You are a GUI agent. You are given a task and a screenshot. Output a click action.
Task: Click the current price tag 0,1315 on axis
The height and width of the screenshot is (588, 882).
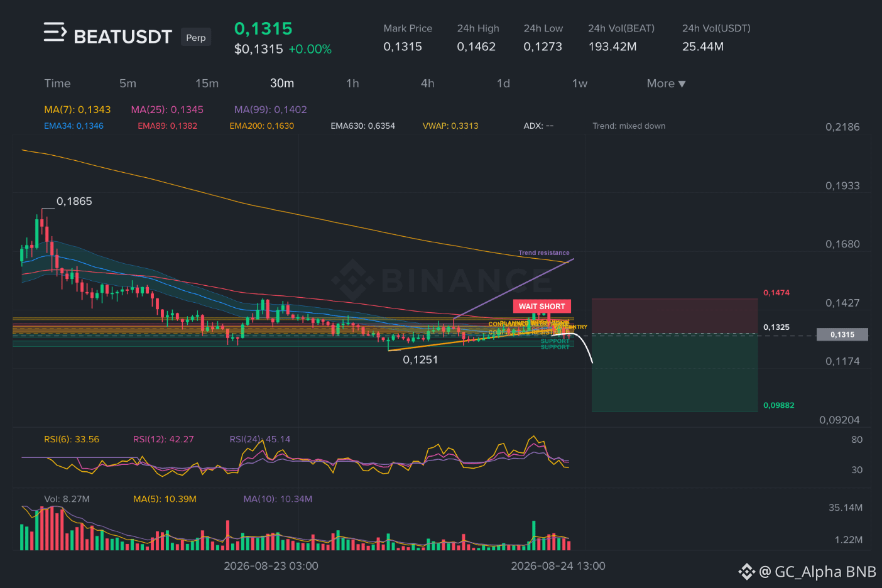842,335
